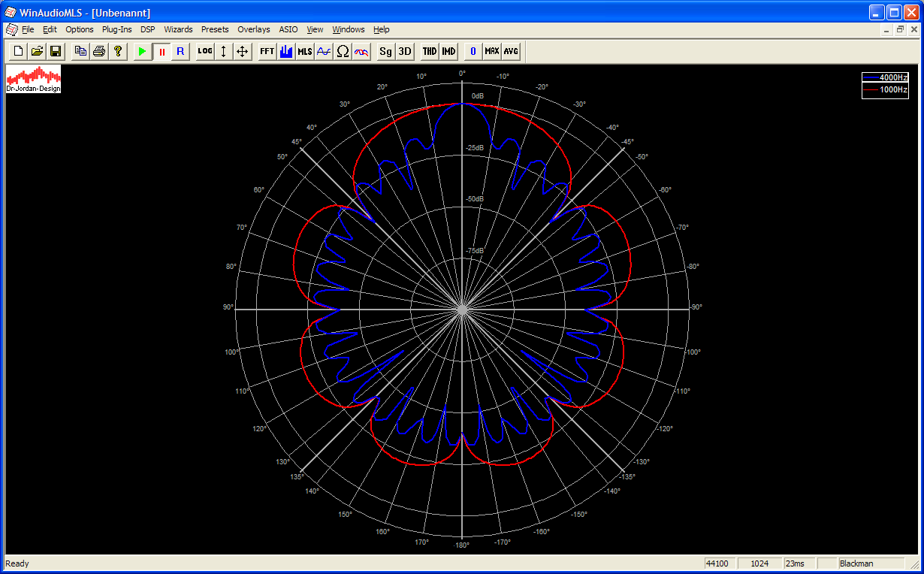The height and width of the screenshot is (574, 924).
Task: Expand the Wizards menu
Action: coord(178,29)
